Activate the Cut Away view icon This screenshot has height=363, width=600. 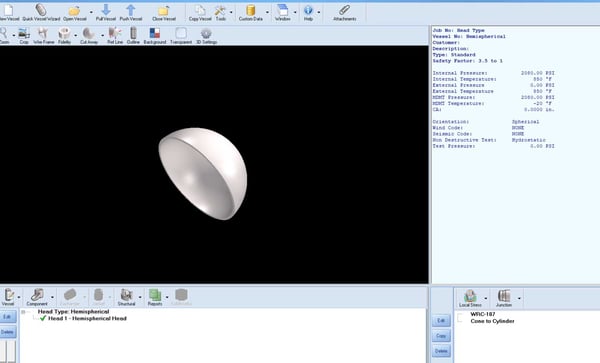click(89, 35)
